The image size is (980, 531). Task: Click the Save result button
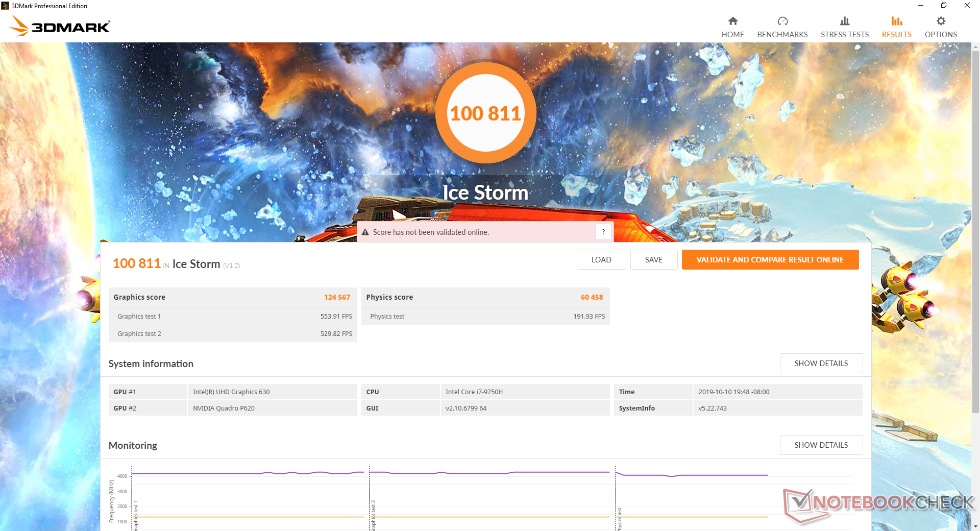(x=654, y=260)
